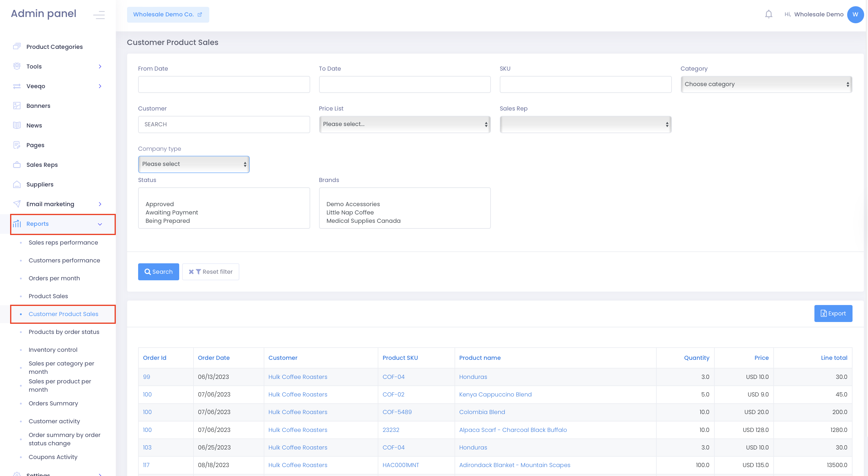
Task: Click the Sales Reps briefcase icon
Action: coord(16,164)
